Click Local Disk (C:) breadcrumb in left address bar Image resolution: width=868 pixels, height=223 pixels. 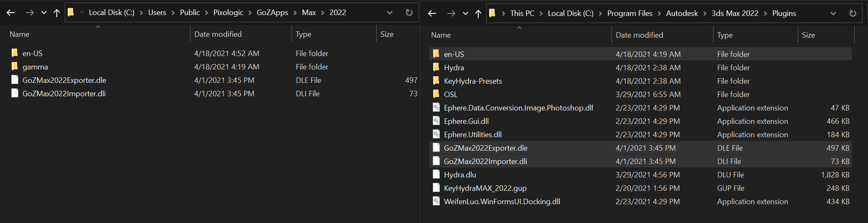tap(112, 13)
